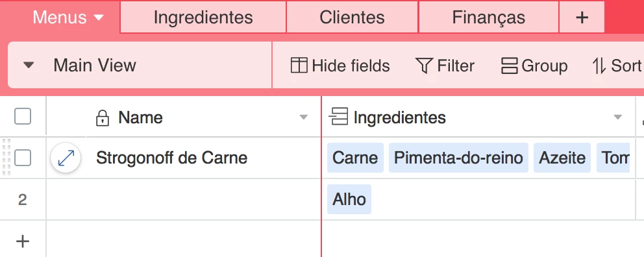644x257 pixels.
Task: Open the Filter funnel icon
Action: [x=425, y=66]
